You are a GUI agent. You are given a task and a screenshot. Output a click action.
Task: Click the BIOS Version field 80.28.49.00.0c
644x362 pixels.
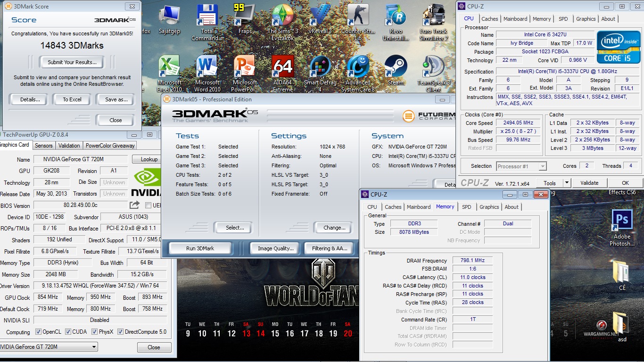pyautogui.click(x=81, y=206)
